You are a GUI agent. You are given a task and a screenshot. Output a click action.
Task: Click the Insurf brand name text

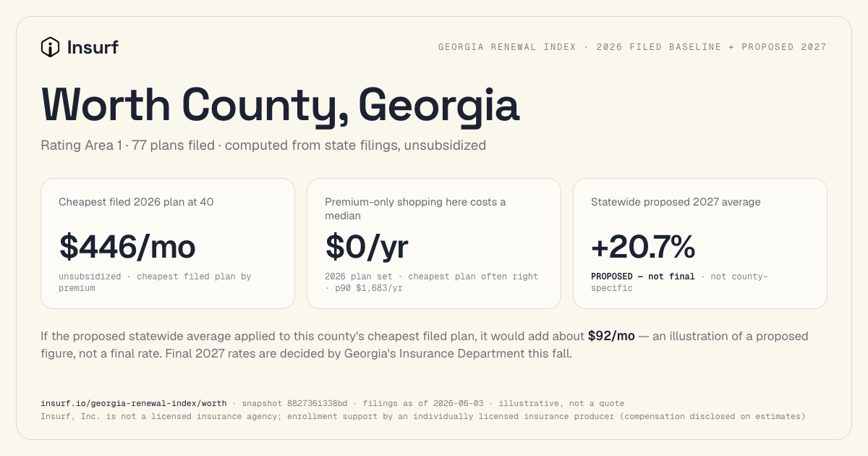tap(93, 47)
